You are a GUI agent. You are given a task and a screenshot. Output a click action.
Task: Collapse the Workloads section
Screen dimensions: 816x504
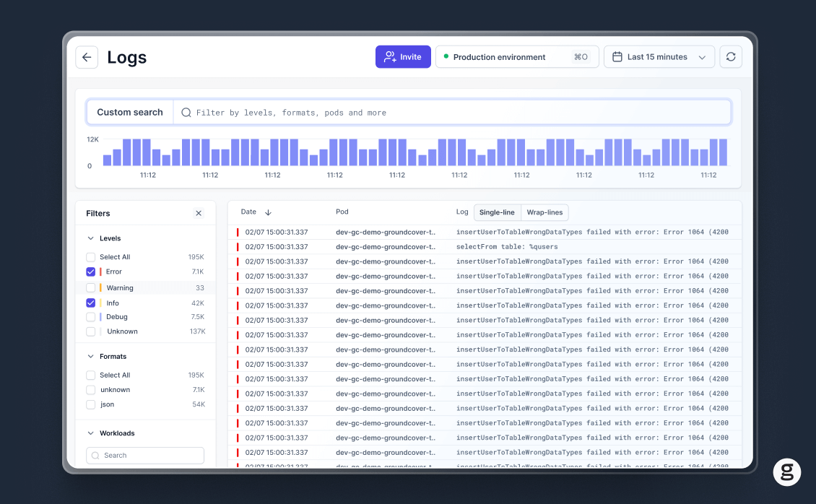coord(90,433)
